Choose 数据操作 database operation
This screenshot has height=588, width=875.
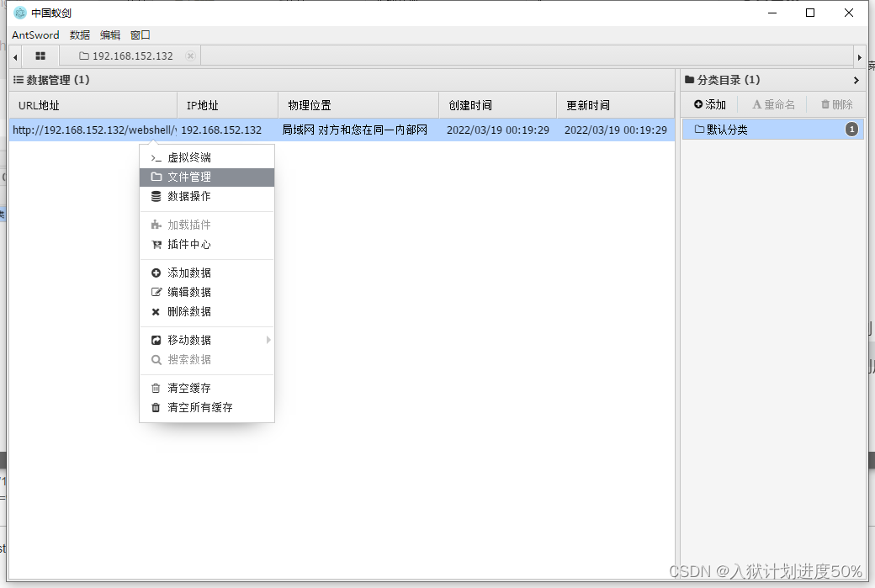click(x=206, y=196)
